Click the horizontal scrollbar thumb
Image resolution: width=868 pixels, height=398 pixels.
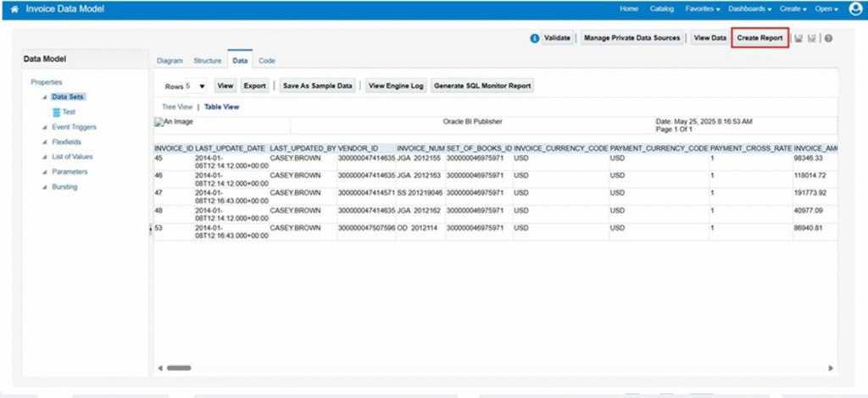pos(178,368)
